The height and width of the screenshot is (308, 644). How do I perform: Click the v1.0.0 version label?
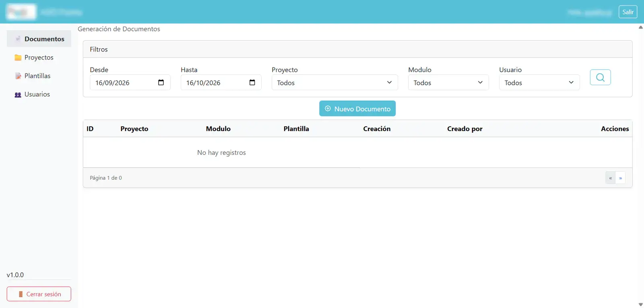pos(15,275)
